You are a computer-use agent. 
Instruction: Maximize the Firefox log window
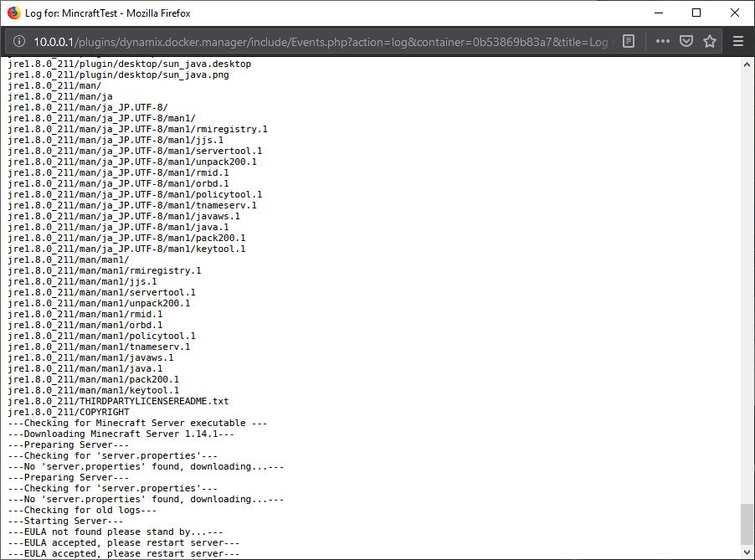(x=696, y=13)
